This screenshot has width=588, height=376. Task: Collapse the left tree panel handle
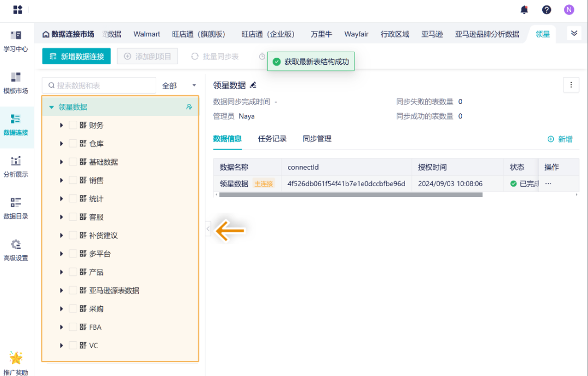coord(208,229)
